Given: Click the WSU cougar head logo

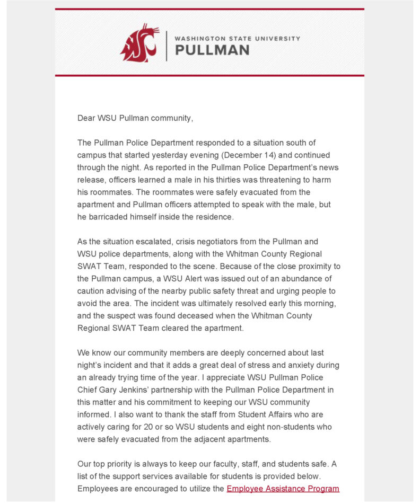Looking at the screenshot, I should point(140,42).
